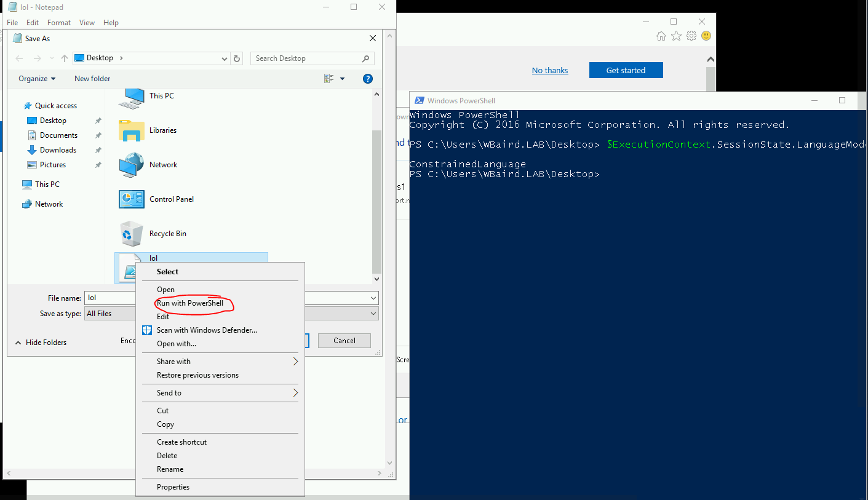Open the Format menu in Notepad
Viewport: 868px width, 500px height.
(x=59, y=23)
